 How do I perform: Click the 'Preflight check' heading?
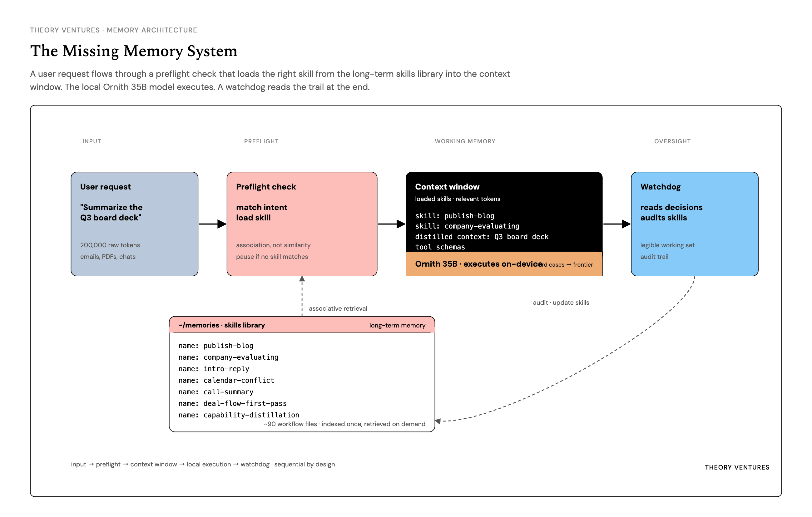click(266, 187)
